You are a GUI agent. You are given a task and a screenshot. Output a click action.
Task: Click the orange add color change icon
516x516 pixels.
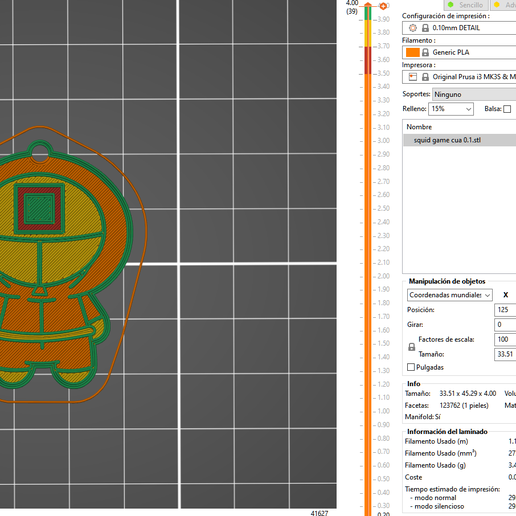pyautogui.click(x=383, y=6)
